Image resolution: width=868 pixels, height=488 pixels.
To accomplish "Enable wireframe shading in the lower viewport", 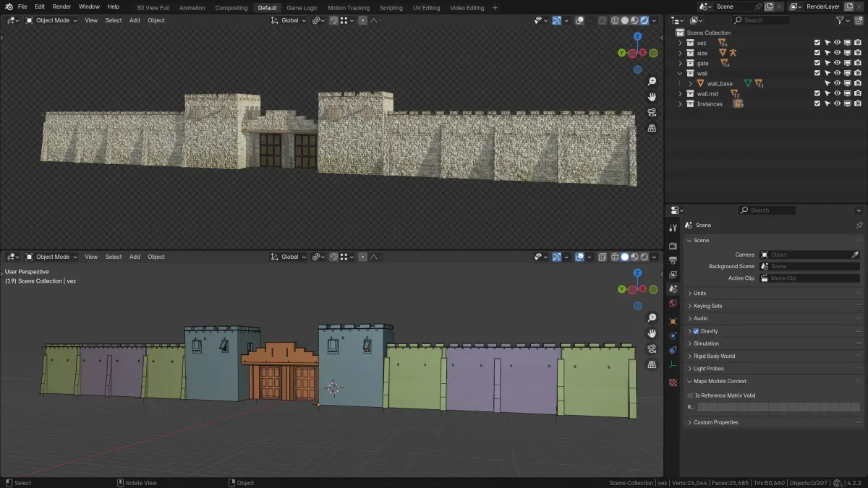I will 615,257.
